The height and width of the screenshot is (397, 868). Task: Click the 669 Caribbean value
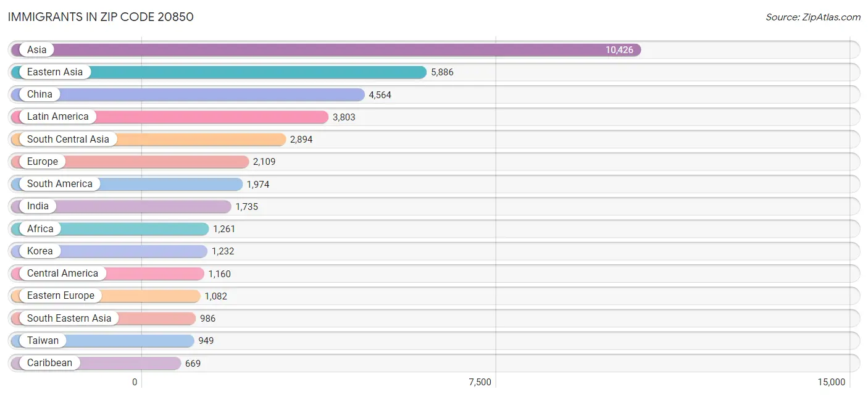click(193, 363)
